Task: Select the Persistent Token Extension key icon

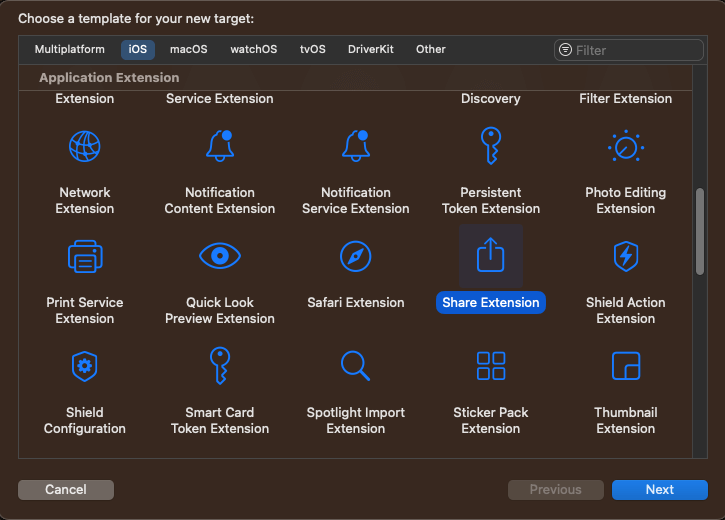Action: (491, 146)
